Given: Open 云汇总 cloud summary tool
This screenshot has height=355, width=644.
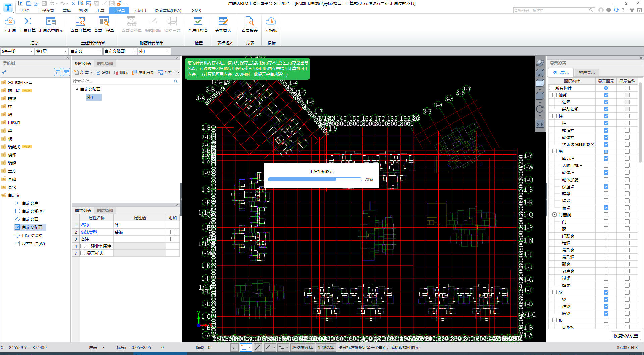Looking at the screenshot, I should click(10, 24).
